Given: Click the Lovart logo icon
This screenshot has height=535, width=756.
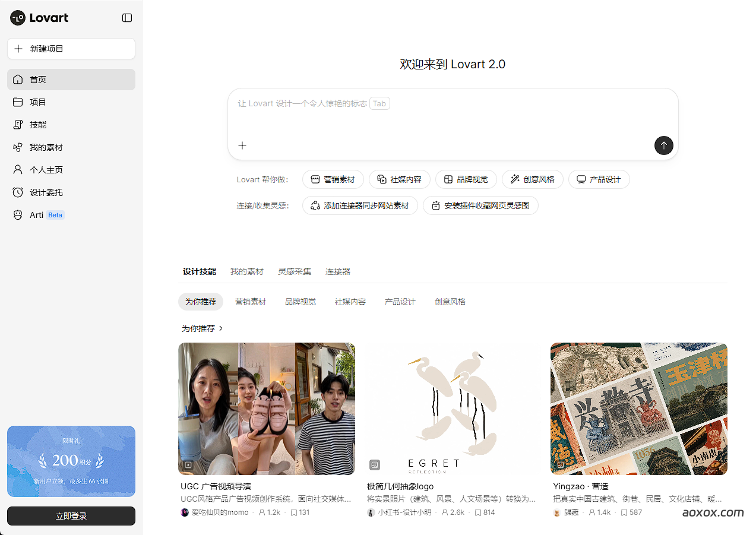Looking at the screenshot, I should tap(18, 18).
